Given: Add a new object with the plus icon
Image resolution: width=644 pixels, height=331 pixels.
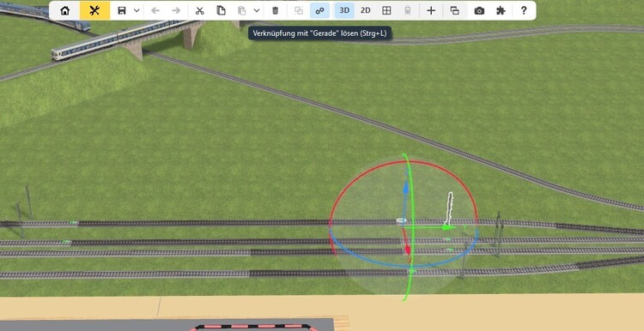Looking at the screenshot, I should (431, 10).
